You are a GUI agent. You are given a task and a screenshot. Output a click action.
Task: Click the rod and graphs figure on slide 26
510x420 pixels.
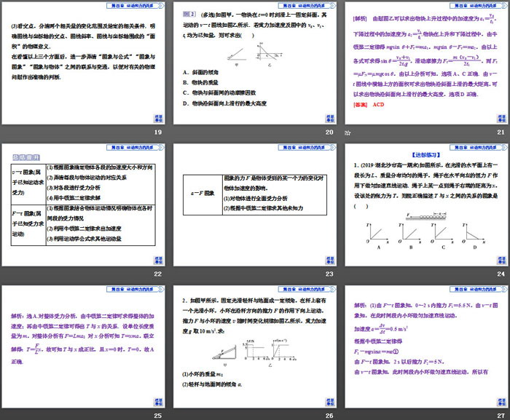pyautogui.click(x=254, y=353)
